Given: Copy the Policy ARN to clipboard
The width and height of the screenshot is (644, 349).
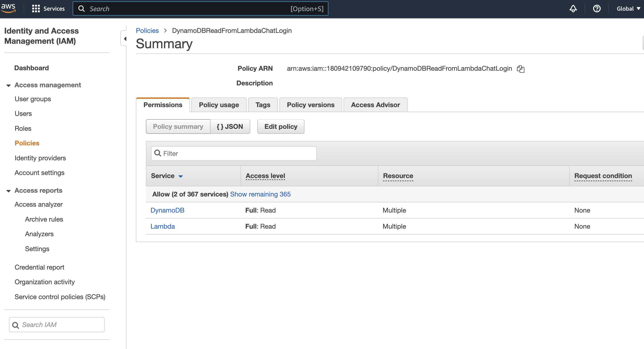Looking at the screenshot, I should pos(520,69).
